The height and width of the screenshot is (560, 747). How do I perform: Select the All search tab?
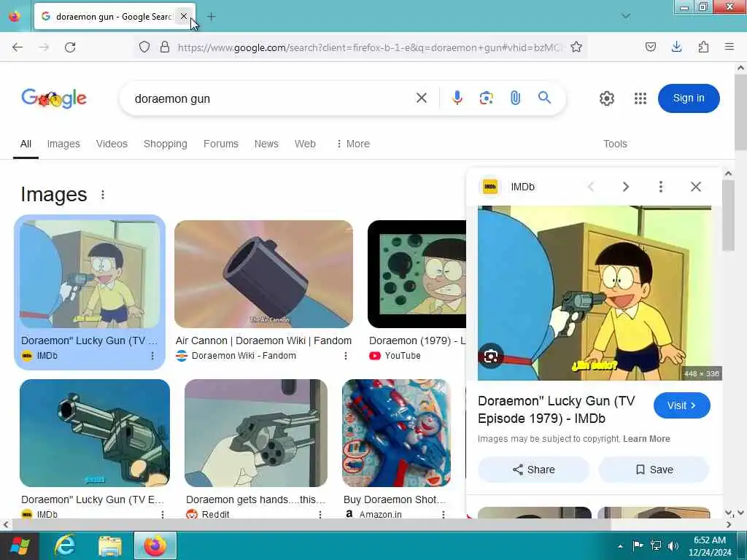pyautogui.click(x=26, y=144)
